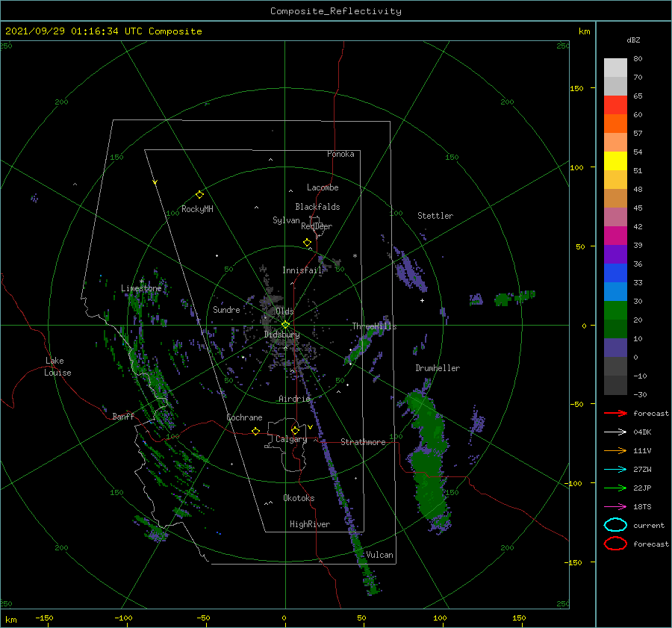The height and width of the screenshot is (628, 672).
Task: Click the Airdrie label
Action: point(294,399)
